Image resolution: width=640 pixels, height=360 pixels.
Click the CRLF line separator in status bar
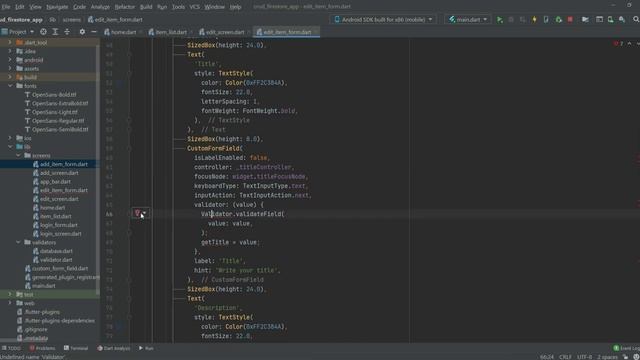point(565,357)
